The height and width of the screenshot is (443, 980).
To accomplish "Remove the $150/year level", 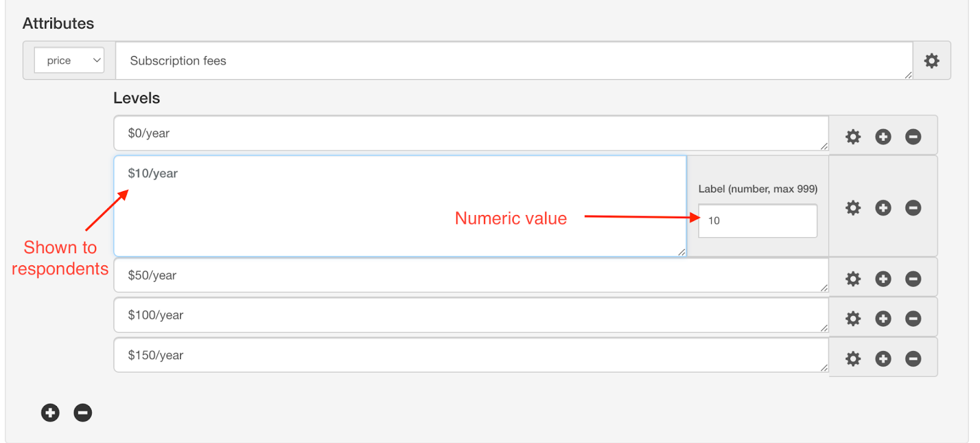I will click(913, 358).
